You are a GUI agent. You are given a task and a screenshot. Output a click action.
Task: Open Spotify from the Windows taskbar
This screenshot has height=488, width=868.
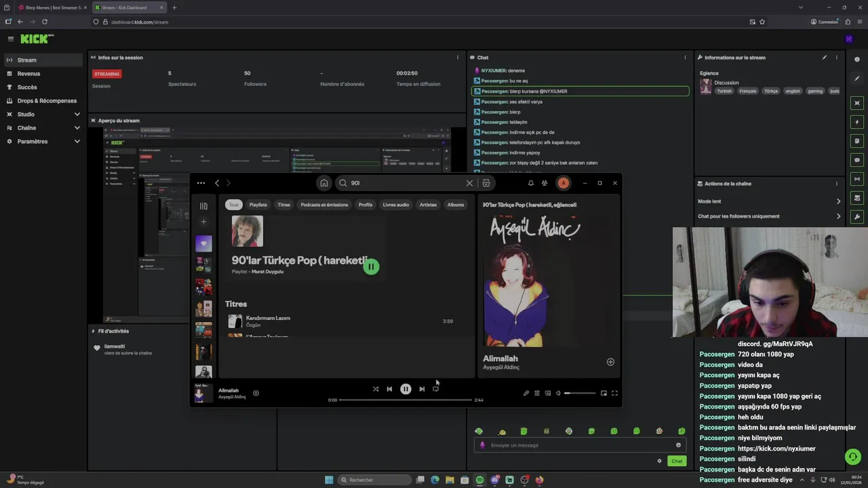coord(479,480)
